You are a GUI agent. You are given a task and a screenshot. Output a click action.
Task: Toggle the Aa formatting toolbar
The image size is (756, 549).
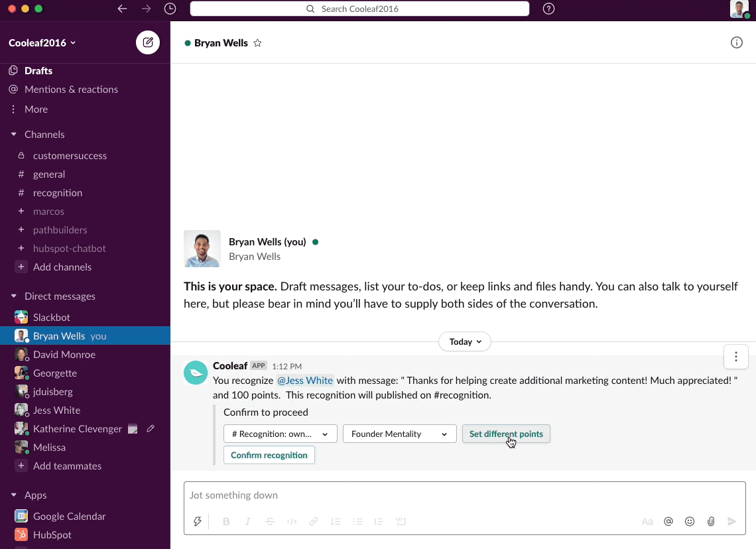[647, 522]
